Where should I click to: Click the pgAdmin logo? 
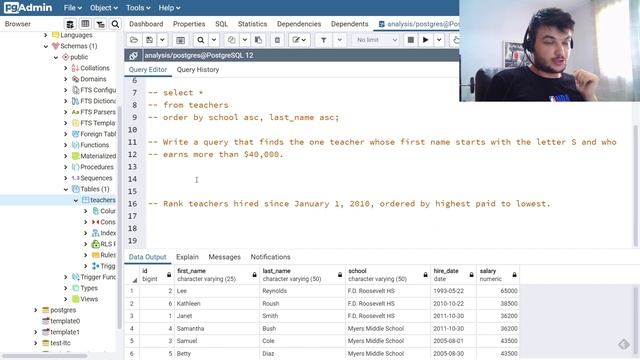coord(28,8)
